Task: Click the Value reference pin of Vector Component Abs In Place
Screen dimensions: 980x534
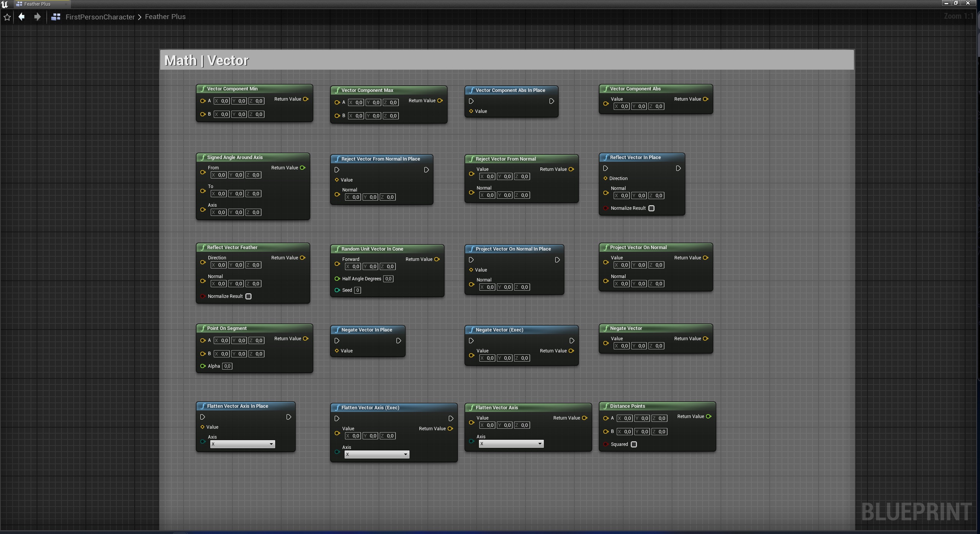Action: point(471,111)
